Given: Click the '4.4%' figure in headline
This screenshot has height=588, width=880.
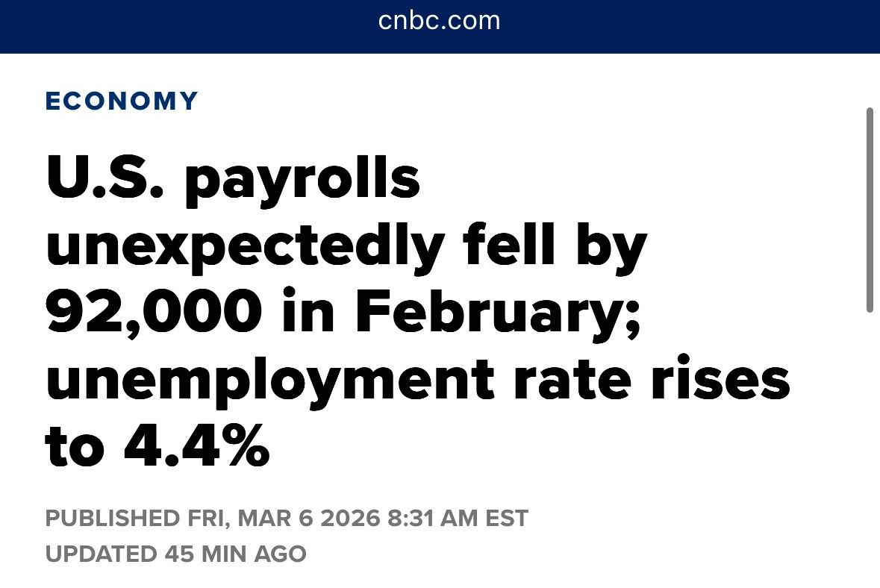Looking at the screenshot, I should tap(196, 446).
